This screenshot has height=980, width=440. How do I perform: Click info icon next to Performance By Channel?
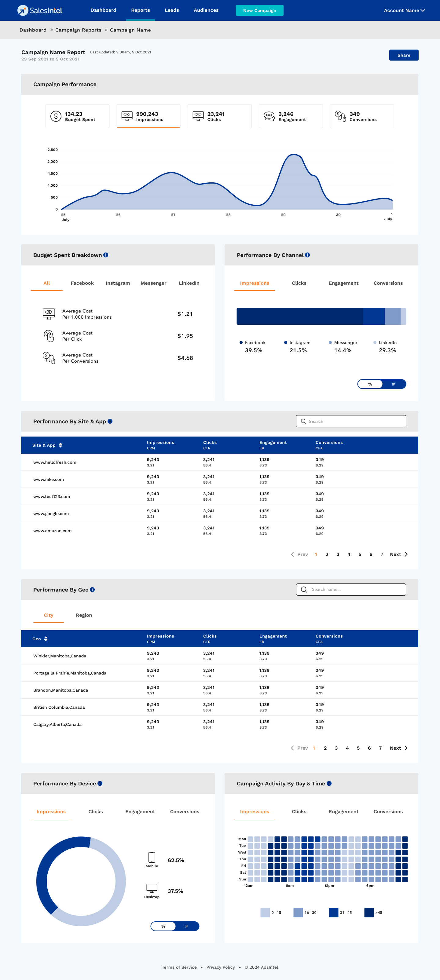click(x=308, y=255)
